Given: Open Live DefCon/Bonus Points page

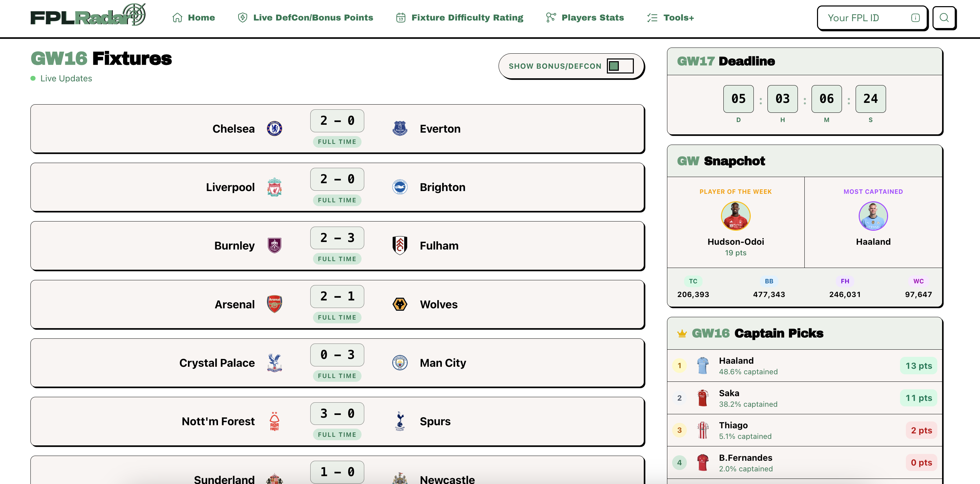Looking at the screenshot, I should tap(305, 17).
